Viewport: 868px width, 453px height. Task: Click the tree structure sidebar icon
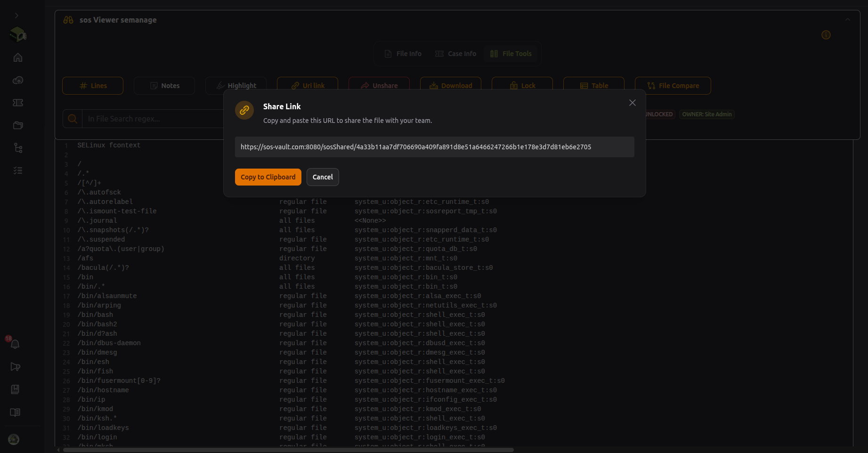coord(18,148)
